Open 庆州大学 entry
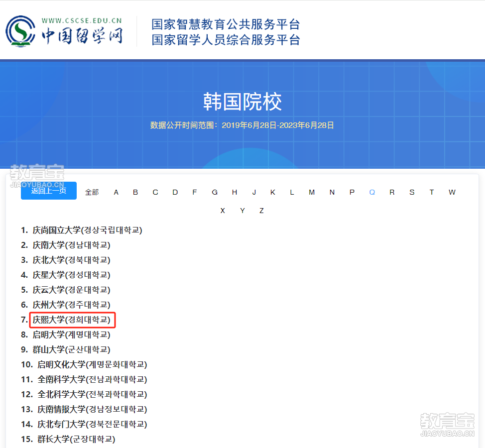 pyautogui.click(x=71, y=305)
